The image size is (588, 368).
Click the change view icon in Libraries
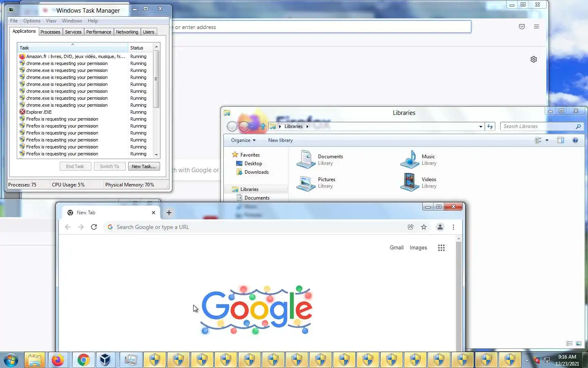click(538, 140)
